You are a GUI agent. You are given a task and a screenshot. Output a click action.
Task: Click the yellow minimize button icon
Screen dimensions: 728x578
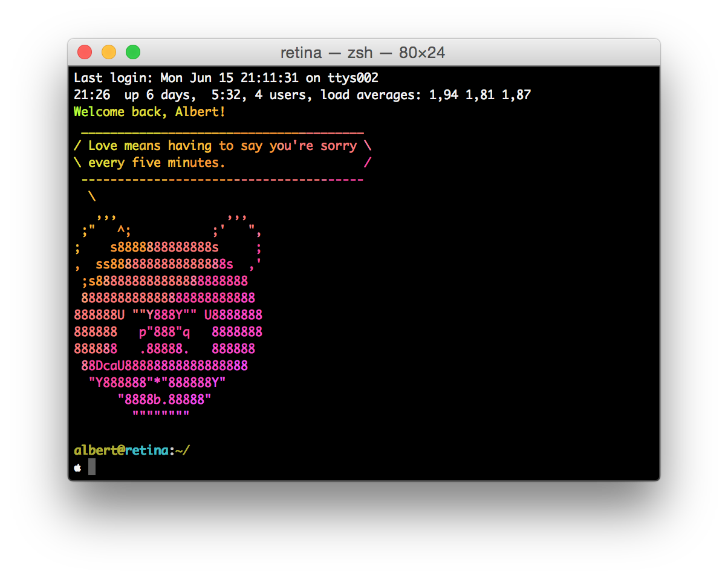[108, 53]
